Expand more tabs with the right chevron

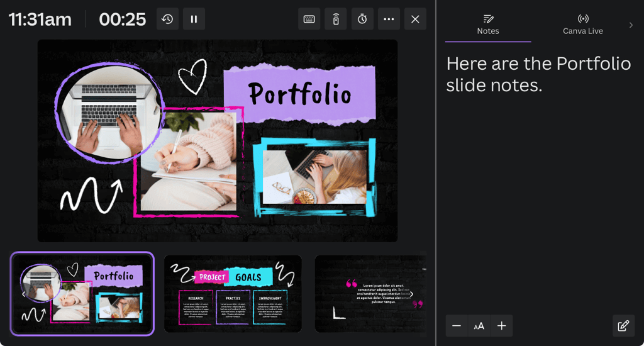point(631,25)
